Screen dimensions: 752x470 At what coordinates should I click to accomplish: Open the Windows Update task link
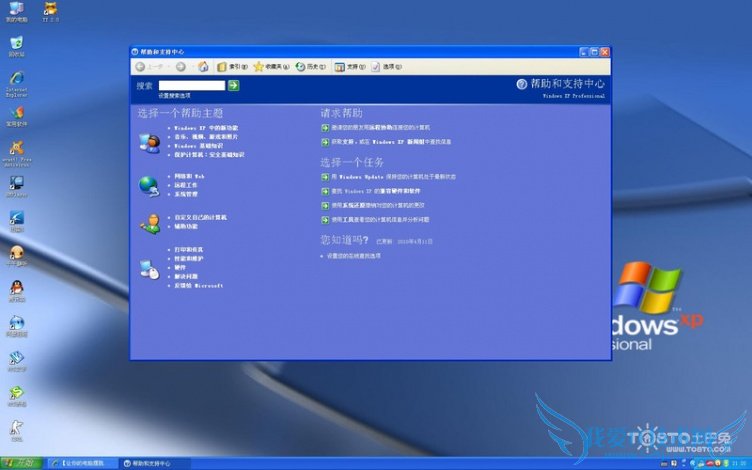coord(393,177)
